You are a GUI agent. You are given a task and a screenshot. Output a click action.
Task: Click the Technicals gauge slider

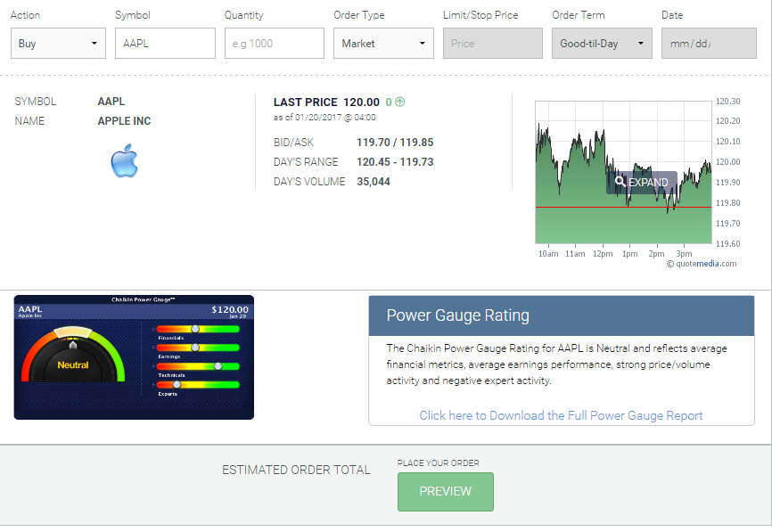coord(198,366)
